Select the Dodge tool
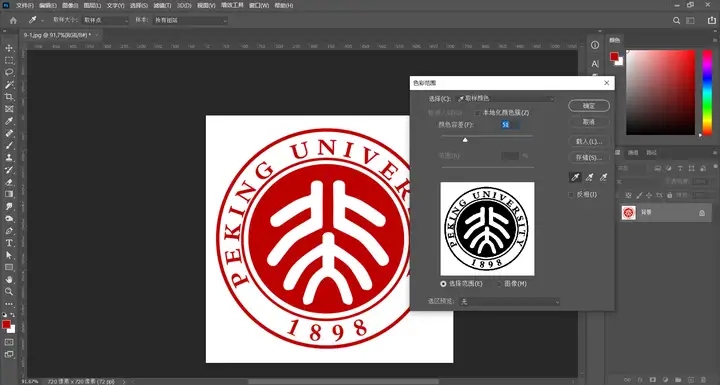720x385 pixels. [x=9, y=219]
